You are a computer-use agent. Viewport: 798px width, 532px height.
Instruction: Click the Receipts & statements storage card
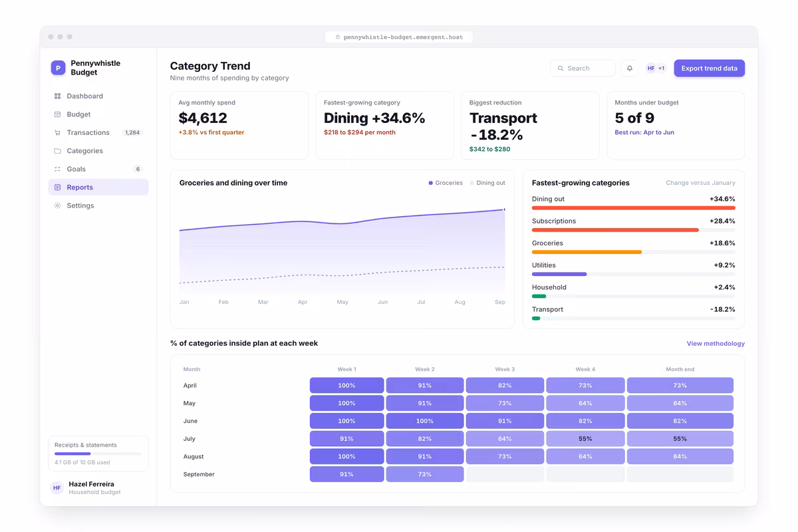(98, 454)
